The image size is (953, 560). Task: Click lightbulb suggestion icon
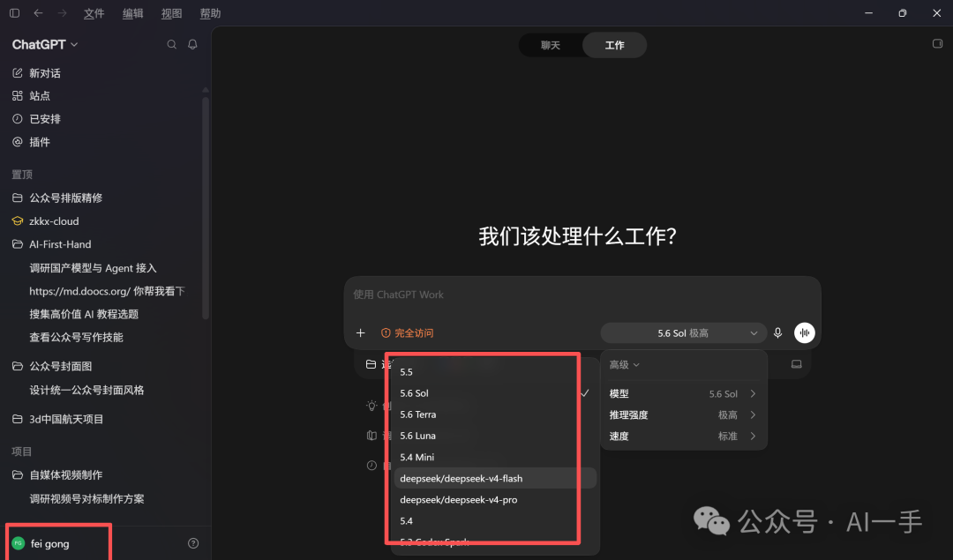(372, 406)
